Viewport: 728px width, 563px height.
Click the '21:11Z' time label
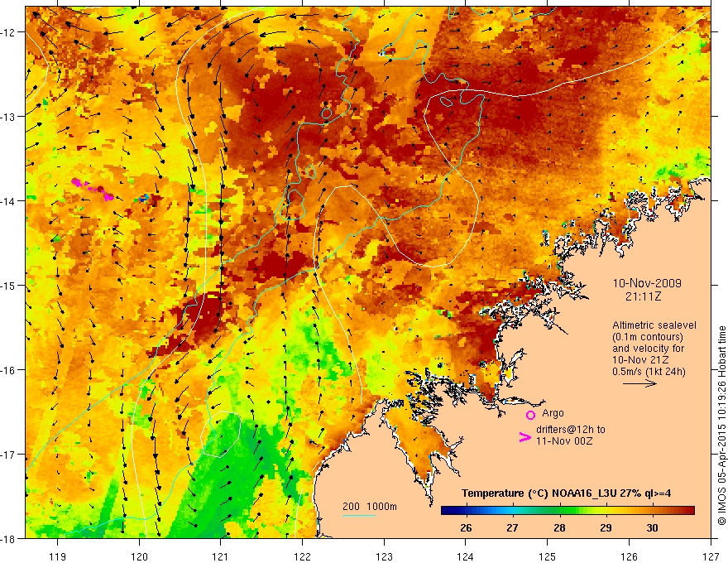tap(643, 296)
